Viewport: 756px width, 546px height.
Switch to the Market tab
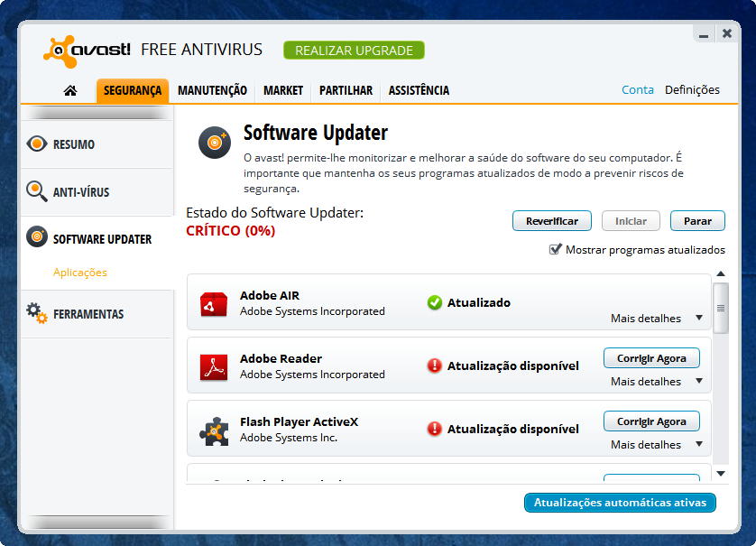[283, 90]
